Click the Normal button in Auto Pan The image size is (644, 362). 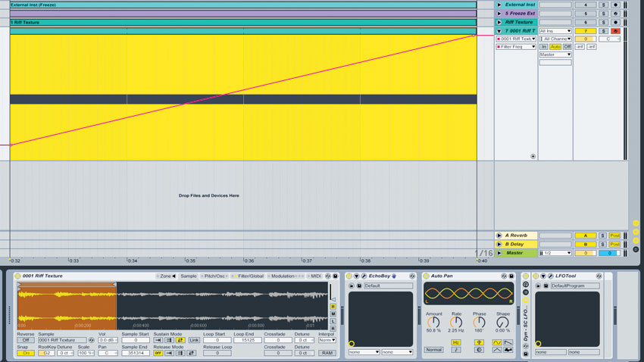tap(433, 350)
